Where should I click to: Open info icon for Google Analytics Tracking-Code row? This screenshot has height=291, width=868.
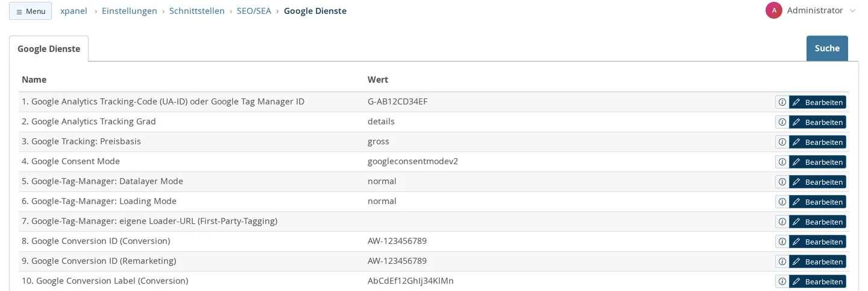tap(782, 102)
